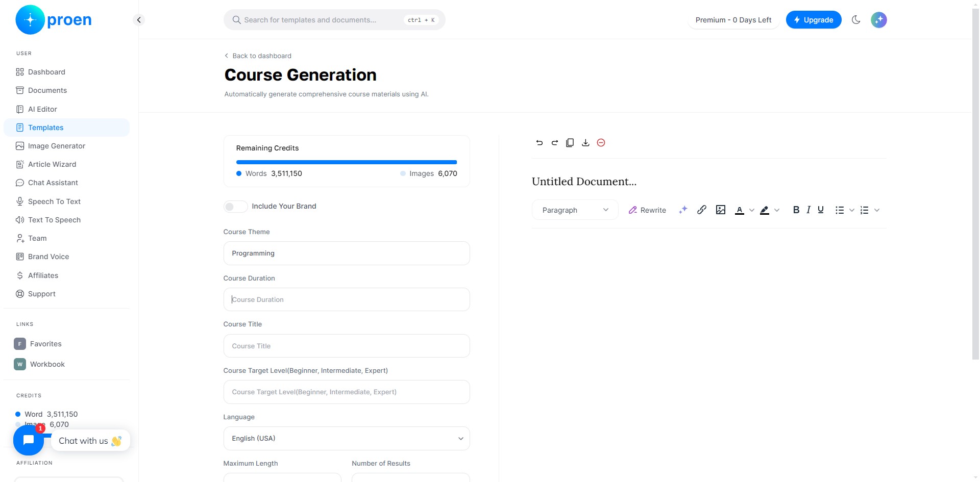This screenshot has width=980, height=482.
Task: Expand the bulleted list style arrow
Action: pyautogui.click(x=852, y=210)
